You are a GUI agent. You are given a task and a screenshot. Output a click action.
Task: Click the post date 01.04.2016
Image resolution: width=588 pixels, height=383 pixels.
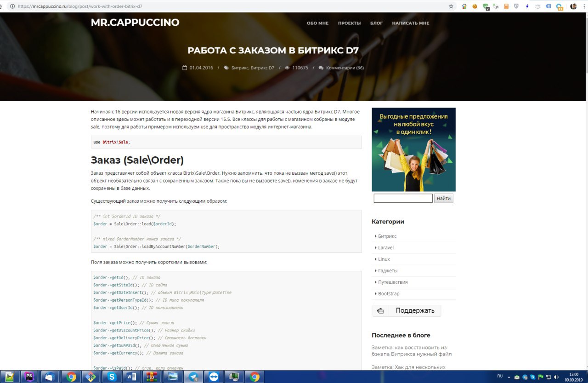click(x=201, y=68)
